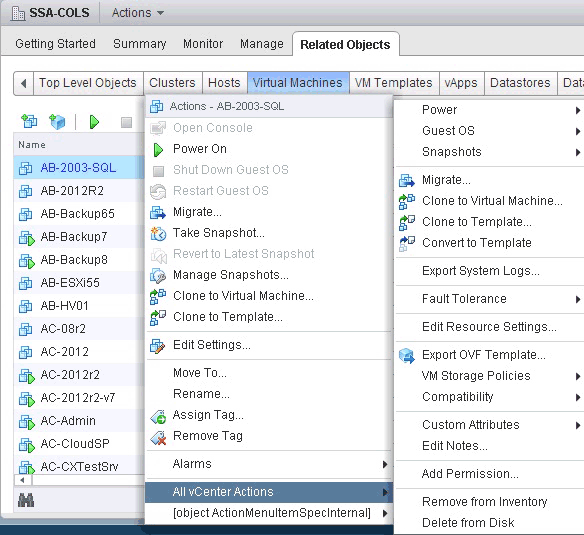Click the Take Snapshot clock icon

pyautogui.click(x=158, y=234)
